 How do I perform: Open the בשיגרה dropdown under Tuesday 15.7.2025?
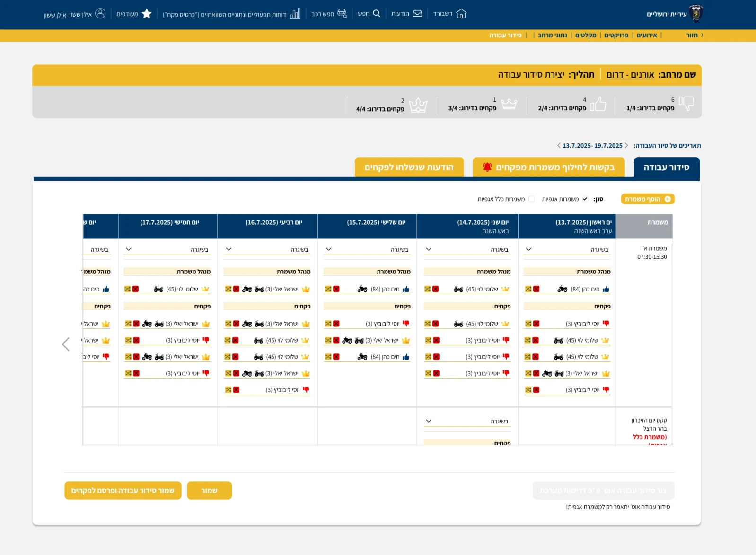(x=367, y=249)
